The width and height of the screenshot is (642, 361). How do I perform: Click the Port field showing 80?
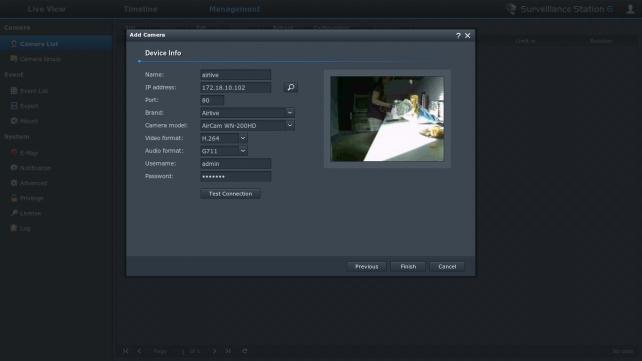point(212,100)
